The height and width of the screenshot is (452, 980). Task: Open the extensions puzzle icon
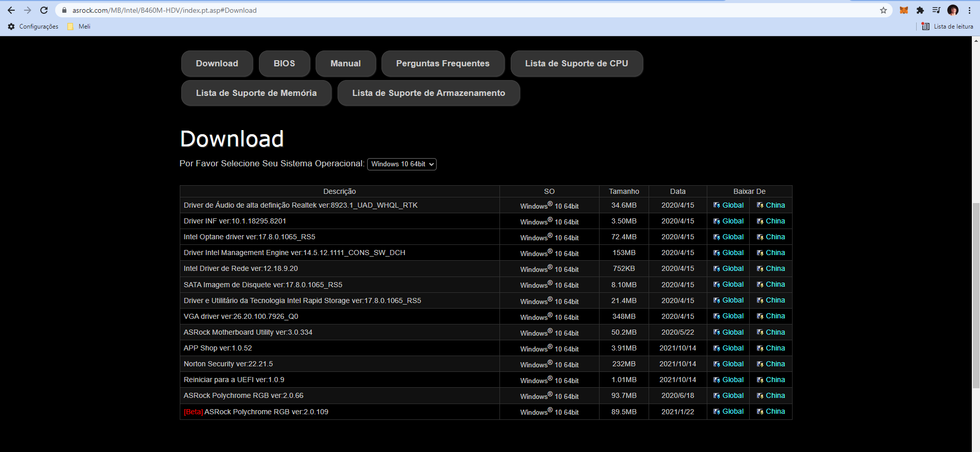point(920,10)
